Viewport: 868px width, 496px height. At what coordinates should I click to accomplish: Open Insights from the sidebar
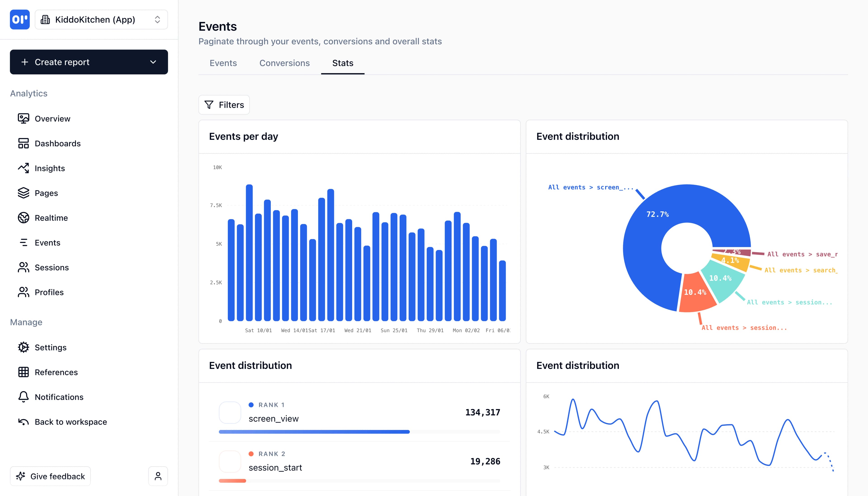pyautogui.click(x=50, y=168)
